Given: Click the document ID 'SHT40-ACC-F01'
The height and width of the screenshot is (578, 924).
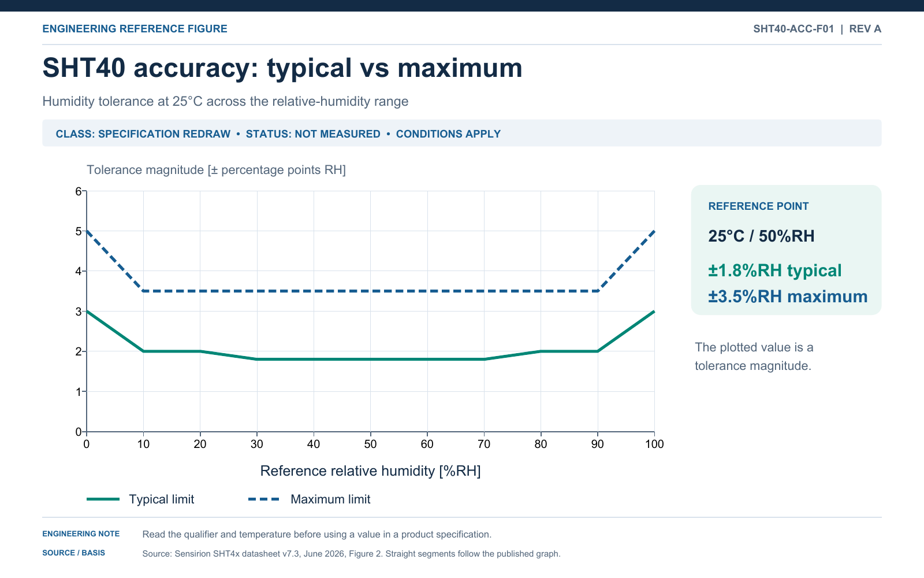Looking at the screenshot, I should 793,29.
